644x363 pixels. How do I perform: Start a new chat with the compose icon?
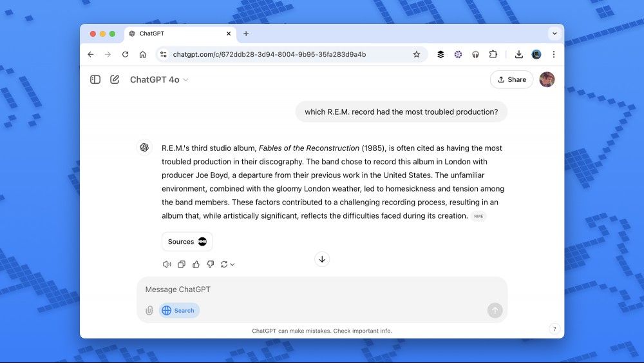pyautogui.click(x=115, y=79)
